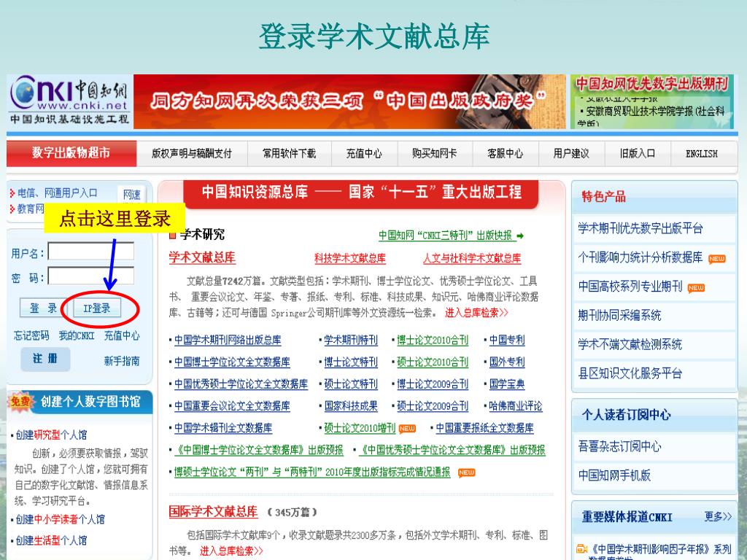Open 中国优秀硕士学位论文全文数据库 link
Screen dimensions: 747x560
[x=241, y=384]
